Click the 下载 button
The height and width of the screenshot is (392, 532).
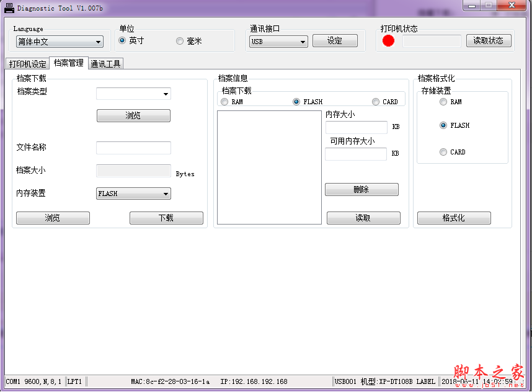(166, 218)
